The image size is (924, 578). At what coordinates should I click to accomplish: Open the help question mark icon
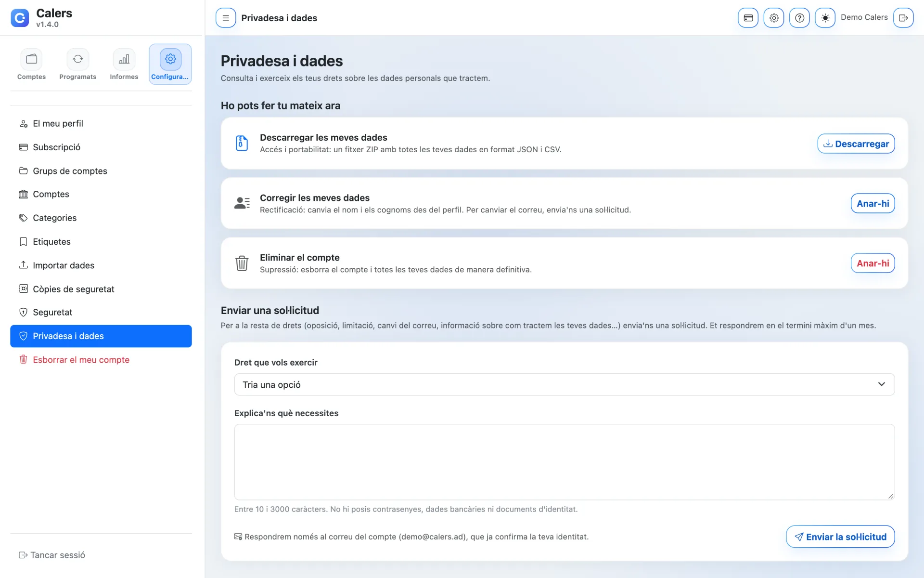799,18
